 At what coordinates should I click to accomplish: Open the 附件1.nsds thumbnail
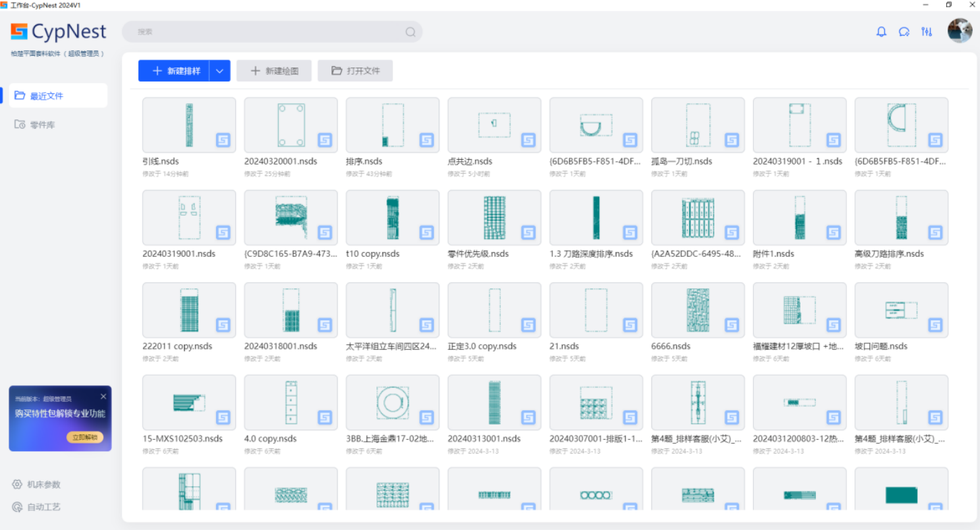[x=800, y=217]
